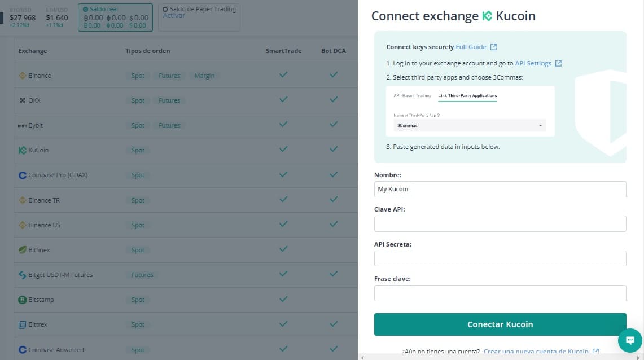
Task: Click inside the Nombre input field
Action: pos(500,189)
